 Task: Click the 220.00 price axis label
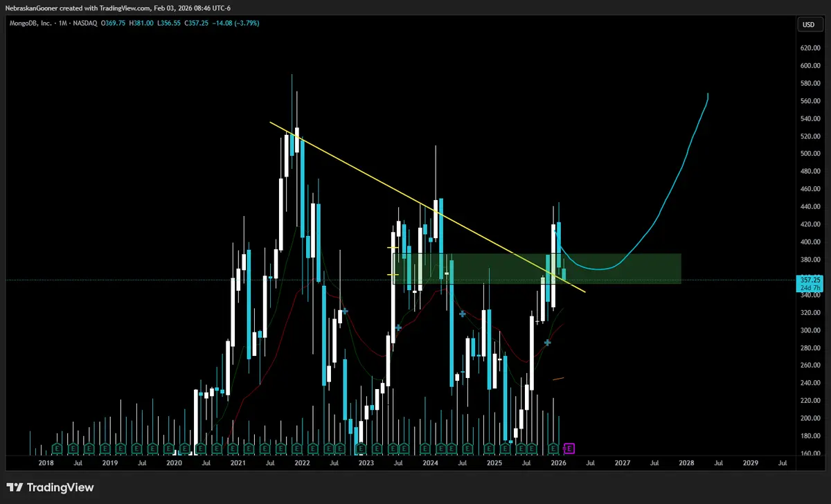coord(810,401)
